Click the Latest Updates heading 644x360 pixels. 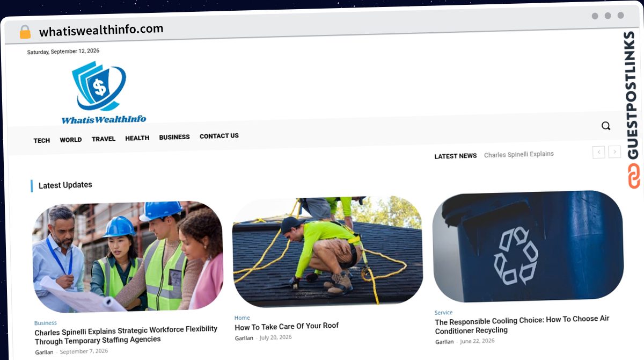(65, 185)
